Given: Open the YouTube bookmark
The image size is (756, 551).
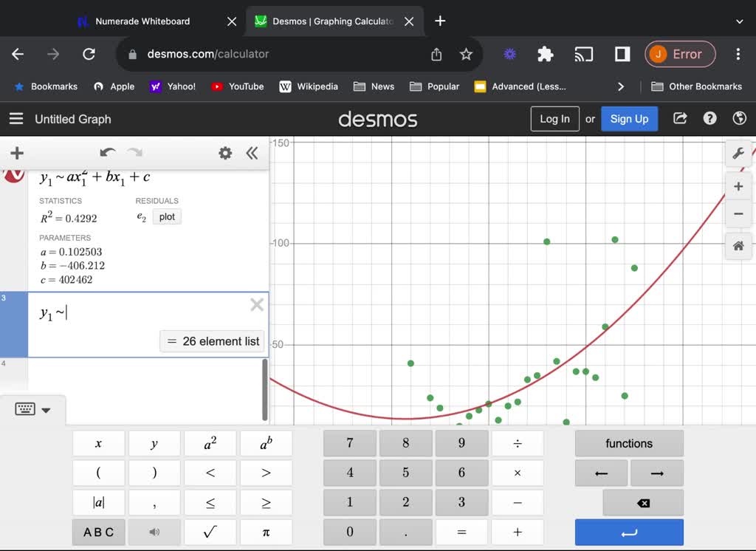Looking at the screenshot, I should pyautogui.click(x=238, y=86).
